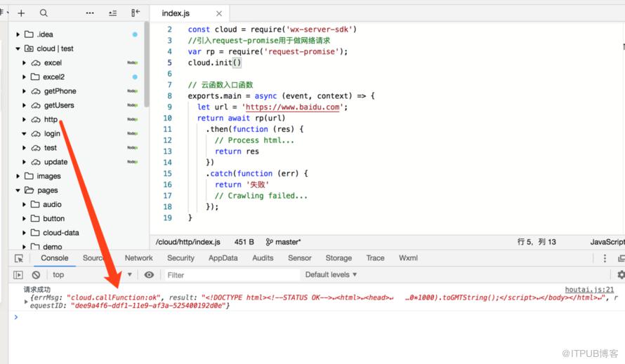Click the master branch indicator in status bar

pyautogui.click(x=283, y=242)
